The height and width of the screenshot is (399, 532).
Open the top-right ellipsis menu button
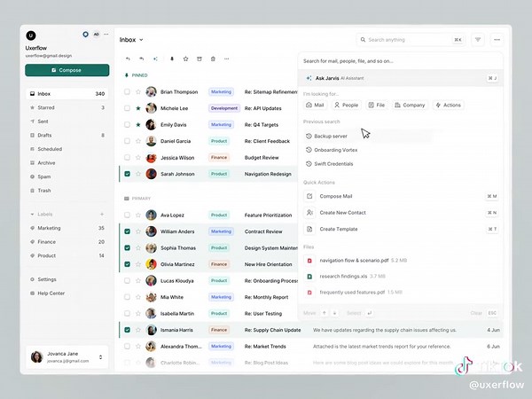tap(497, 40)
